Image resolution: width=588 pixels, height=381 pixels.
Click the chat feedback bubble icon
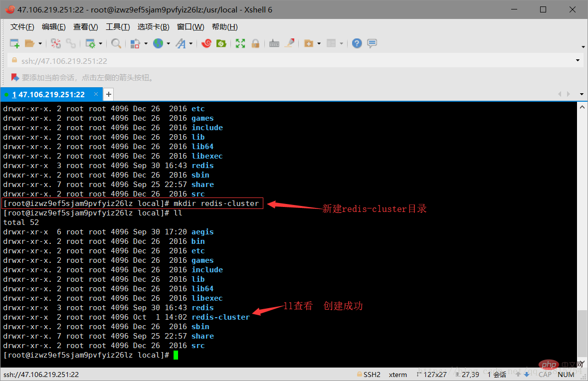point(372,43)
